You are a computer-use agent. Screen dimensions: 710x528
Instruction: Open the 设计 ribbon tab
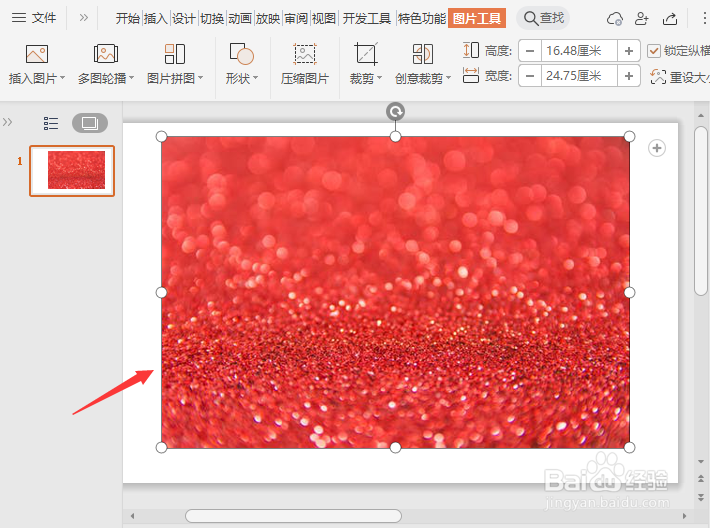[183, 19]
